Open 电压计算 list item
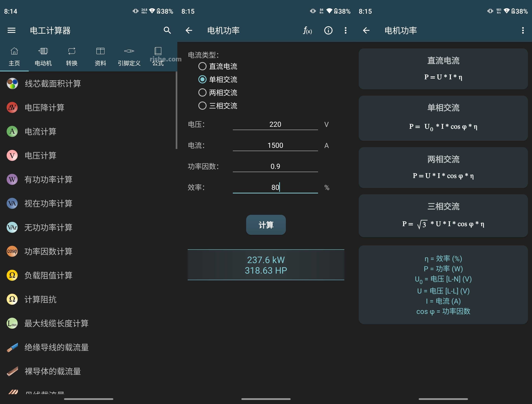532x404 pixels. [88, 155]
